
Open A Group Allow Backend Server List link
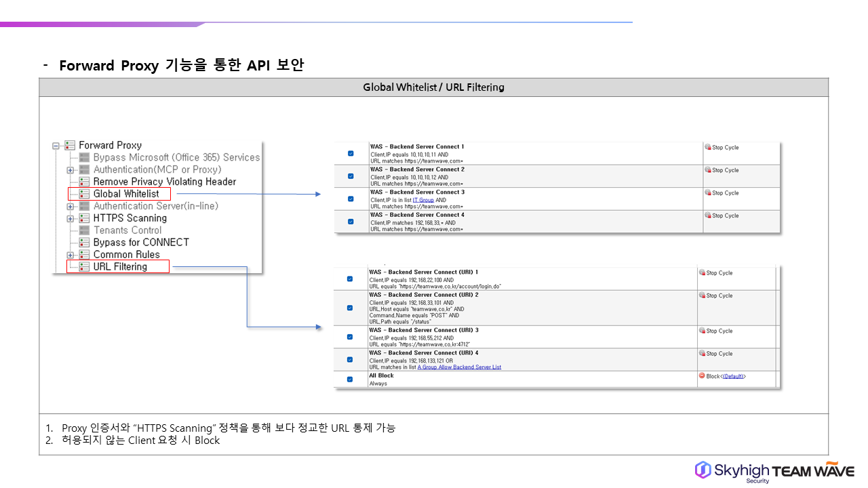coord(459,367)
